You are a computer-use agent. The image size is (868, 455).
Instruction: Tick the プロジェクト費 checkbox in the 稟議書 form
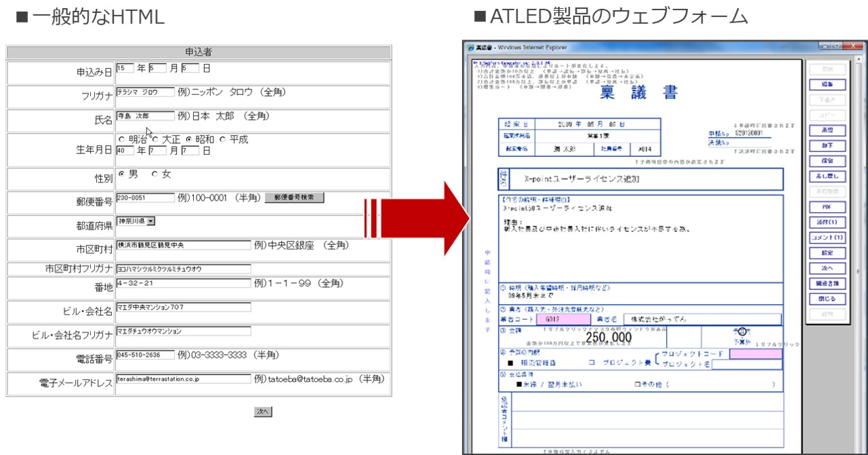(592, 364)
